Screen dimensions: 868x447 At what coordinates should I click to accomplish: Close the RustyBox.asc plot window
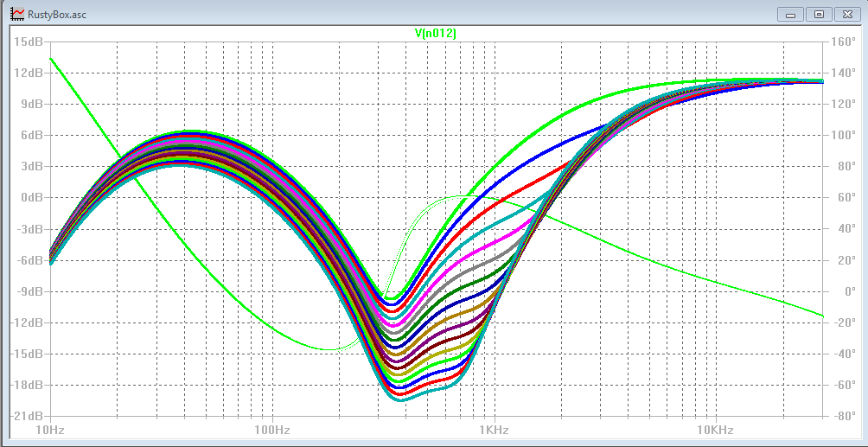(x=847, y=14)
